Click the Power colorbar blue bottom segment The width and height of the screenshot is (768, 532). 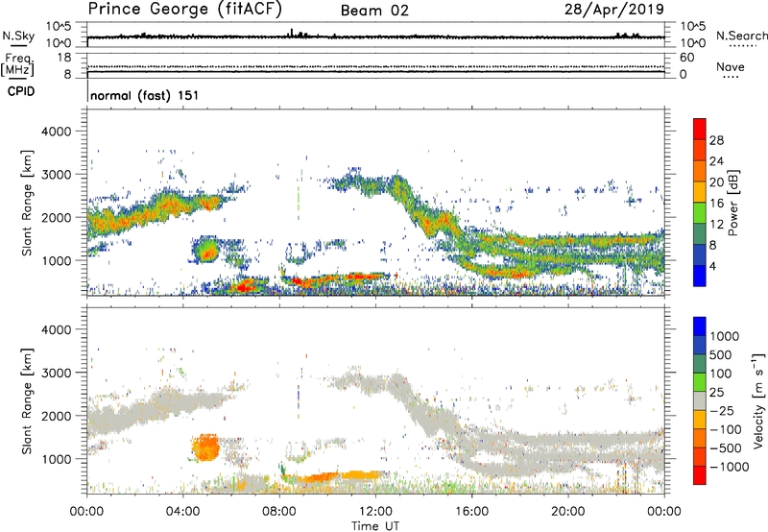pos(700,276)
